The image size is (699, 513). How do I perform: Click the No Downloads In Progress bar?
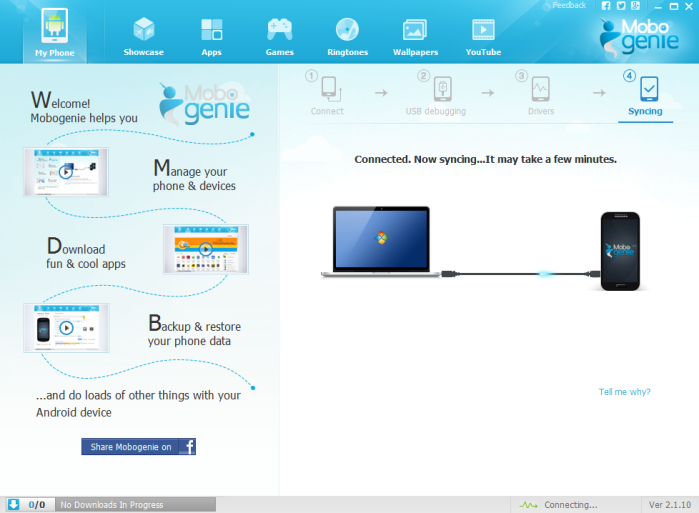click(136, 505)
